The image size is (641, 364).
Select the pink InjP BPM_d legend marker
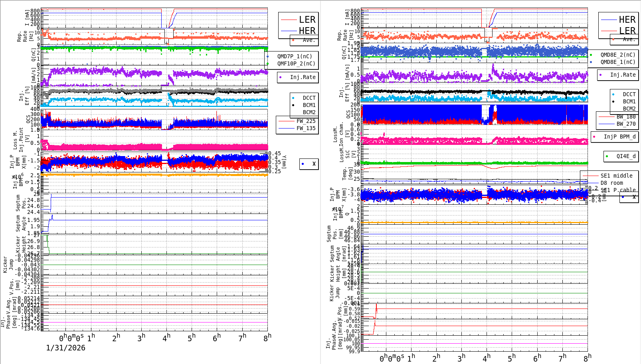594,136
